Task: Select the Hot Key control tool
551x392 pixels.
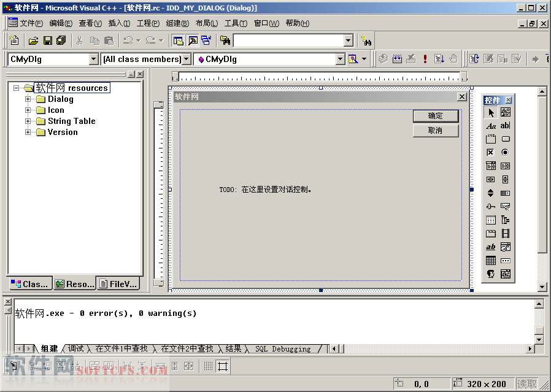Action: point(506,207)
